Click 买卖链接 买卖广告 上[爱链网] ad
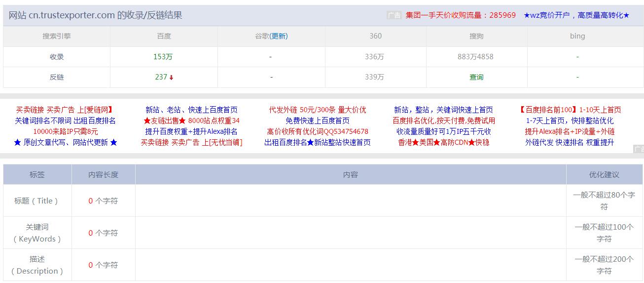Viewport: 644px width, 283px height. point(65,110)
